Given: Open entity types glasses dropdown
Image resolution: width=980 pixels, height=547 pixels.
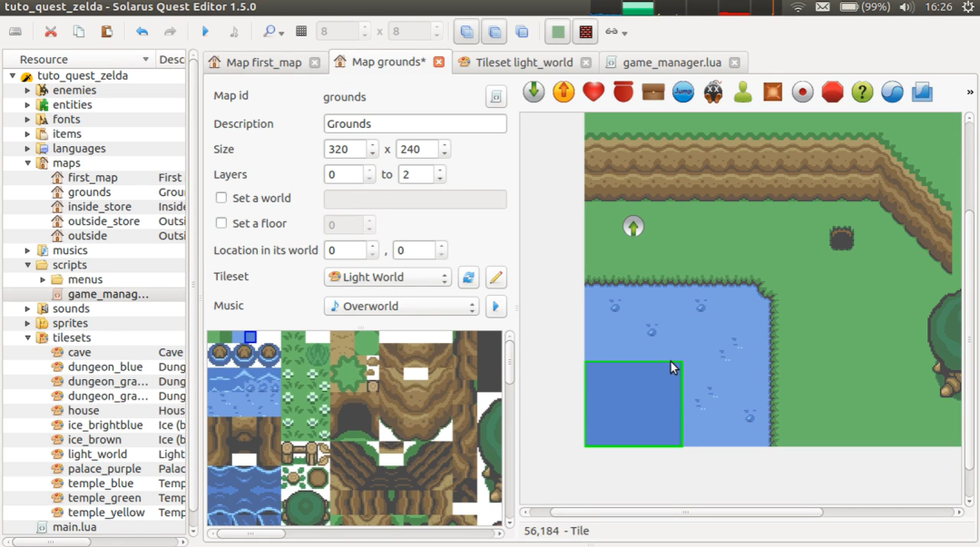Looking at the screenshot, I should 615,32.
